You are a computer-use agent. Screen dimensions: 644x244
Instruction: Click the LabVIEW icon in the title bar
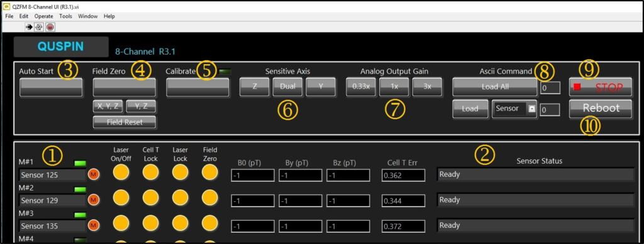[x=7, y=6]
